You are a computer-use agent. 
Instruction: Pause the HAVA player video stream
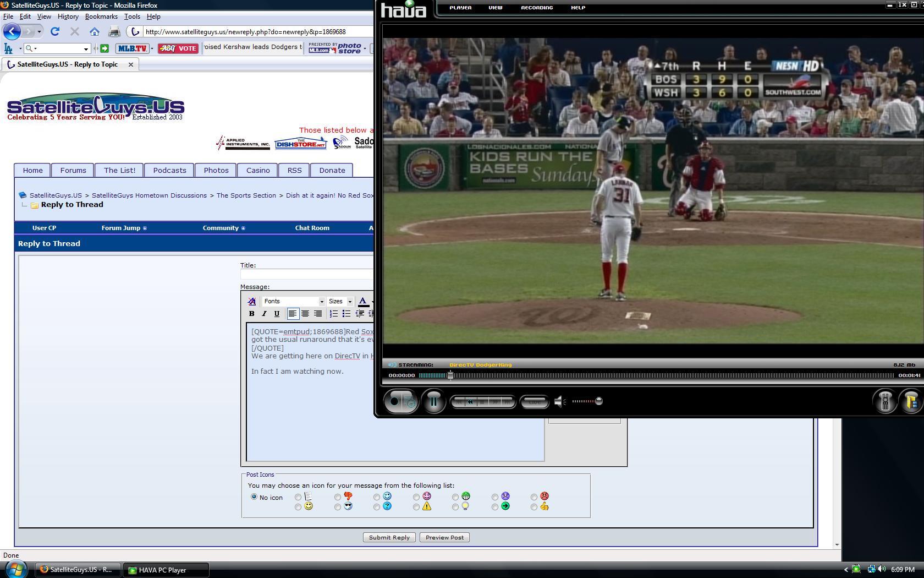tap(433, 401)
